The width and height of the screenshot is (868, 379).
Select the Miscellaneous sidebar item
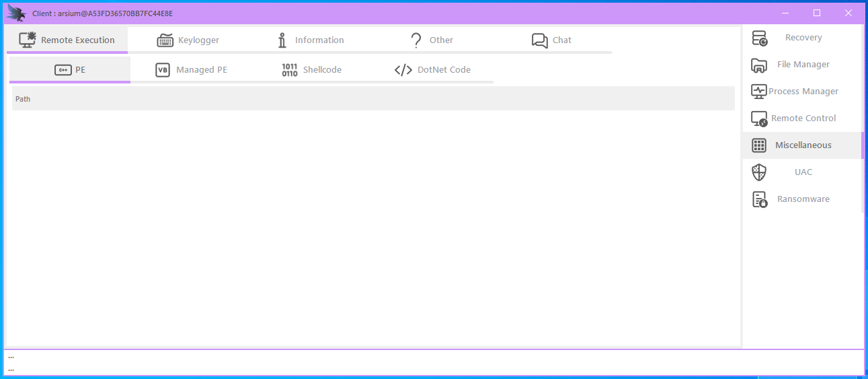[803, 145]
